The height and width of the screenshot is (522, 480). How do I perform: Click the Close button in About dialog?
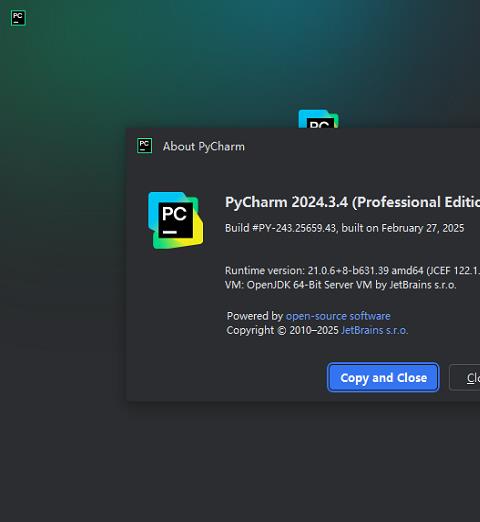pos(465,377)
